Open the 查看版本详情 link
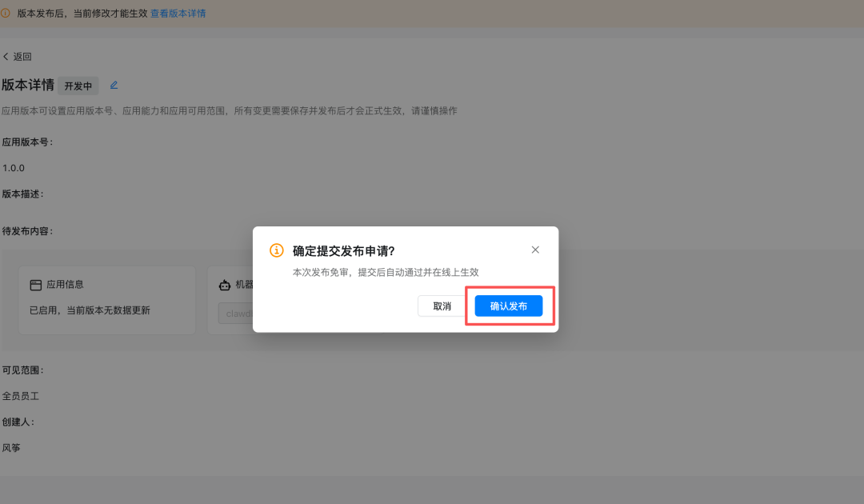Screen dimensions: 864x504 pos(178,14)
